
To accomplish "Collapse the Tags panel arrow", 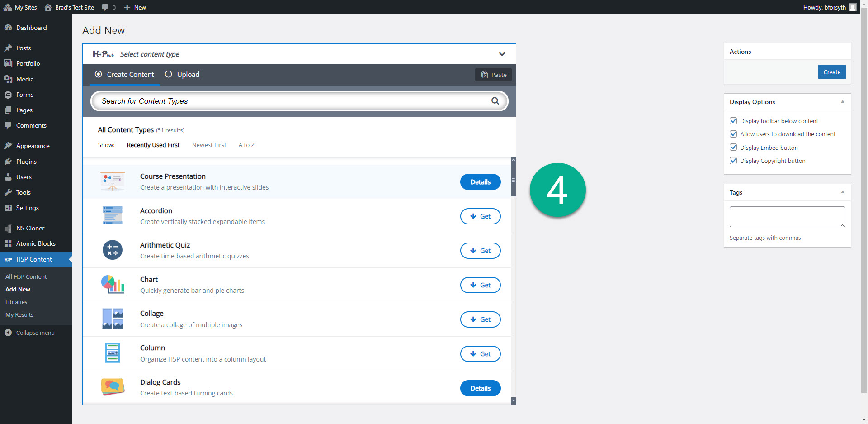I will coord(842,192).
